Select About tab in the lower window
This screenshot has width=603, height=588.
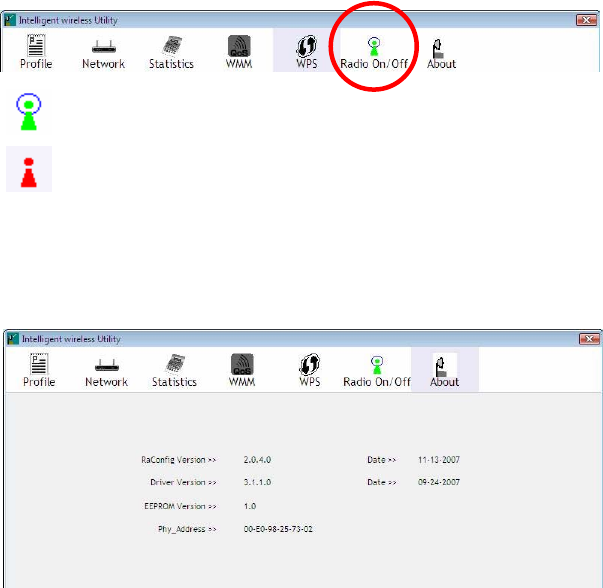click(445, 370)
